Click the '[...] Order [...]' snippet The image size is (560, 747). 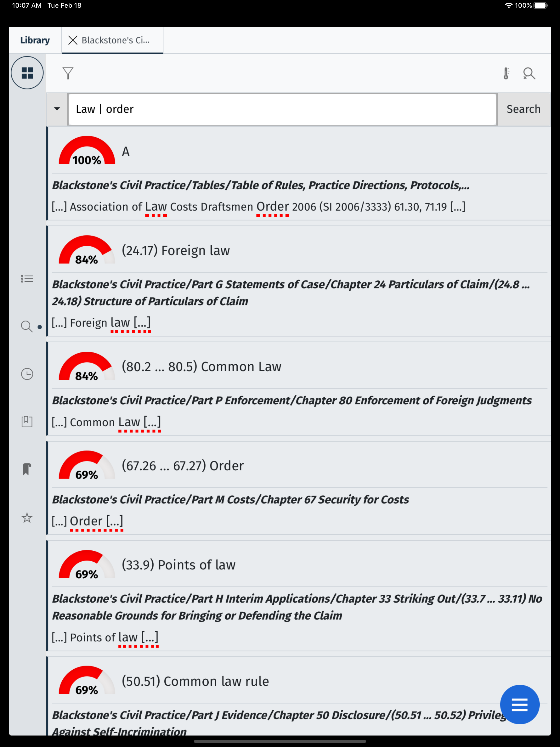pyautogui.click(x=87, y=521)
